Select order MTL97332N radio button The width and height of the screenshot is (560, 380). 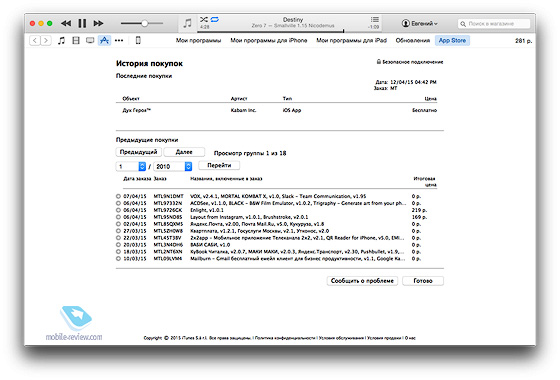pos(118,203)
